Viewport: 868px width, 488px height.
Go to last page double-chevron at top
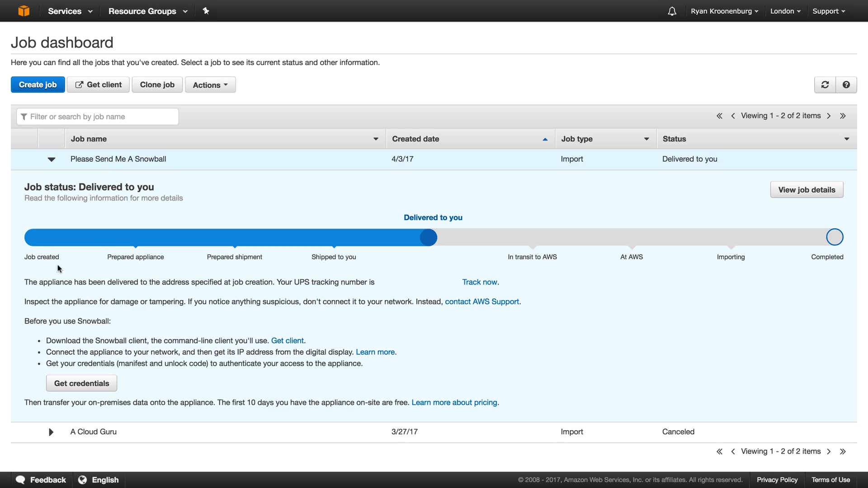[843, 116]
